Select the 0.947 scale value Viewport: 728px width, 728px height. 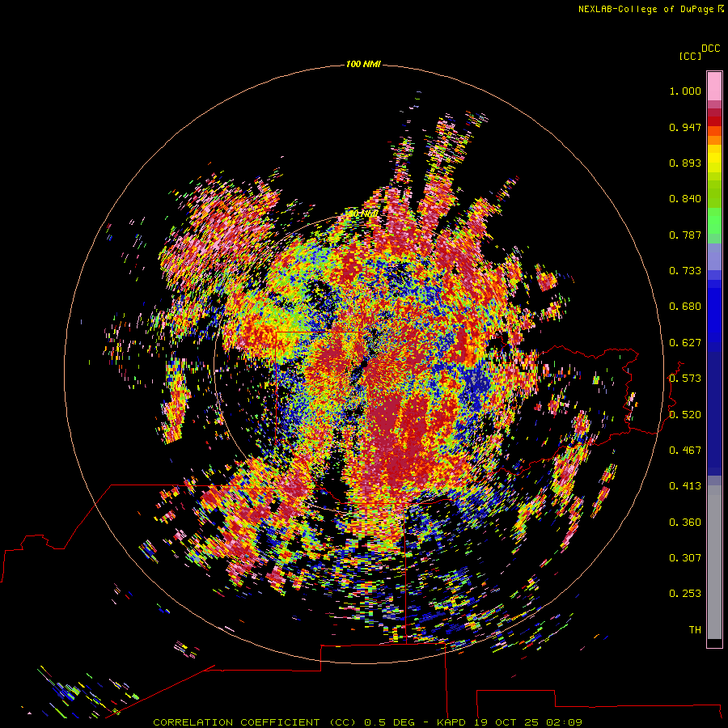(x=685, y=127)
